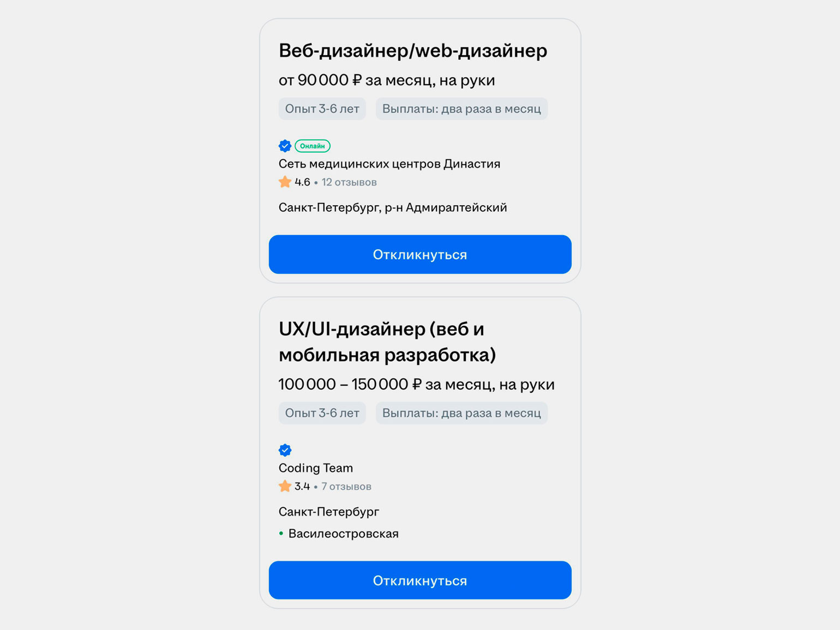Click verified badge above Династия company name
This screenshot has width=840, height=630.
pos(285,146)
